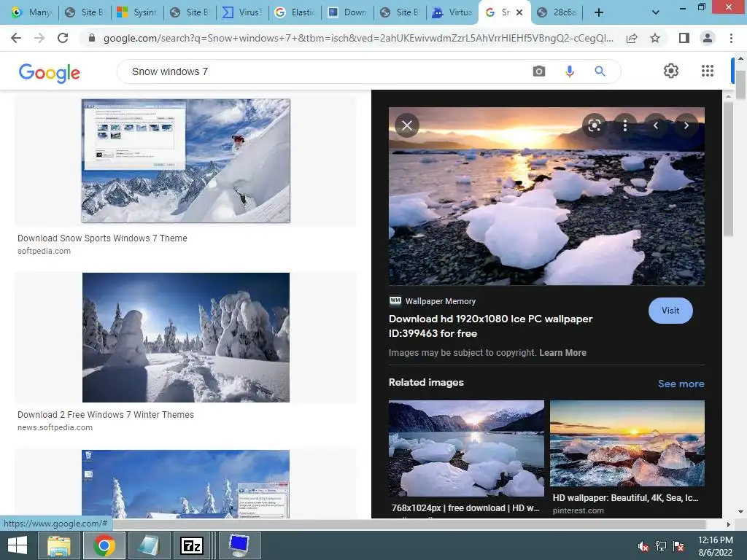
Task: Click the address bar URL
Action: 358,38
